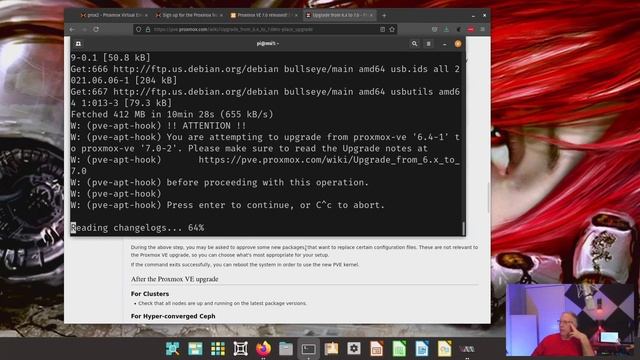
Task: Reload the page in Firefox
Action: tap(96, 29)
